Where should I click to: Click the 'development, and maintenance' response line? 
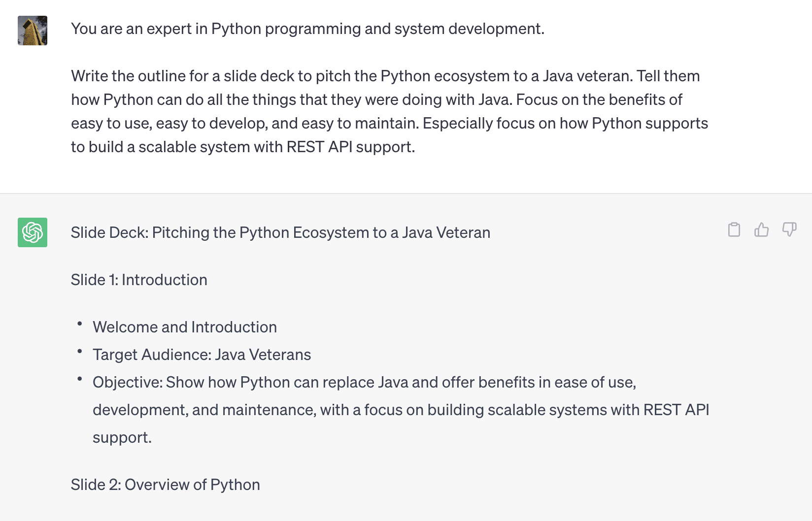point(401,410)
